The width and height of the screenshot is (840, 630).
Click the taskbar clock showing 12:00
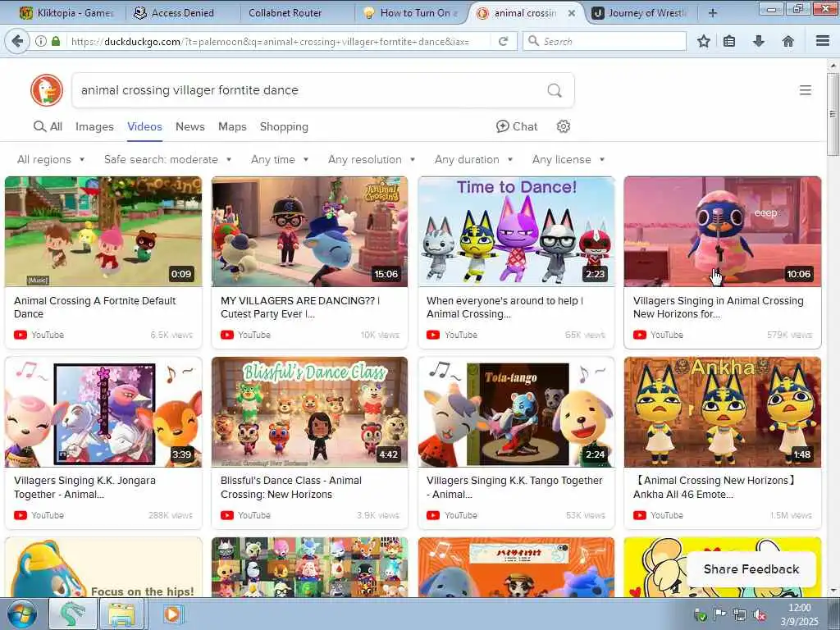tap(799, 614)
